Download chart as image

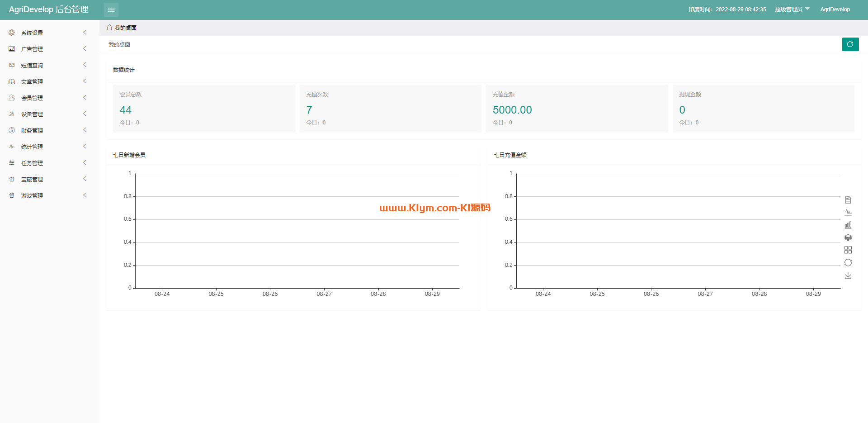848,276
